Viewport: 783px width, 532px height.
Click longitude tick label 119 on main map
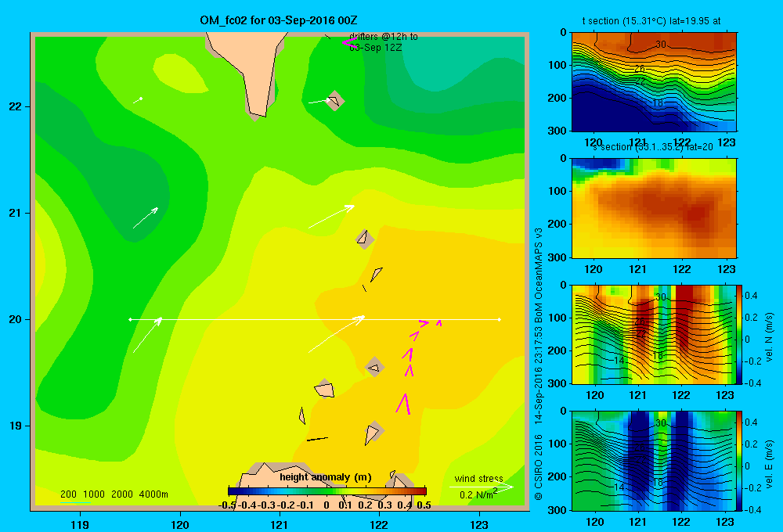[80, 524]
